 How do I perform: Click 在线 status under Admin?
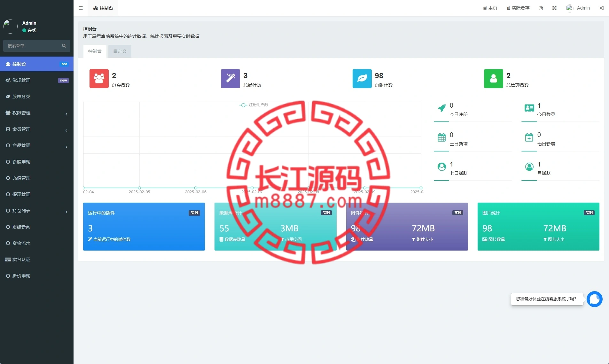tap(29, 30)
